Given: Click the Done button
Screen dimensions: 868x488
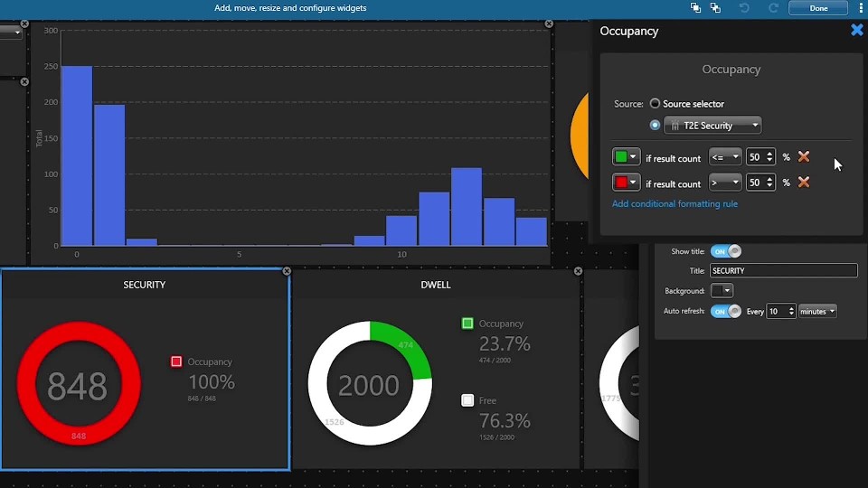Looking at the screenshot, I should coord(818,8).
